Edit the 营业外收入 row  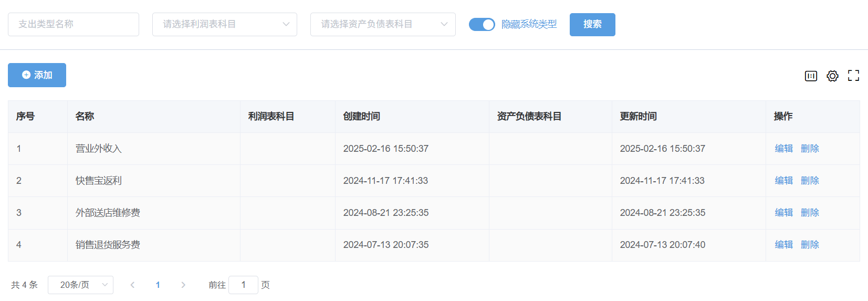click(x=783, y=149)
